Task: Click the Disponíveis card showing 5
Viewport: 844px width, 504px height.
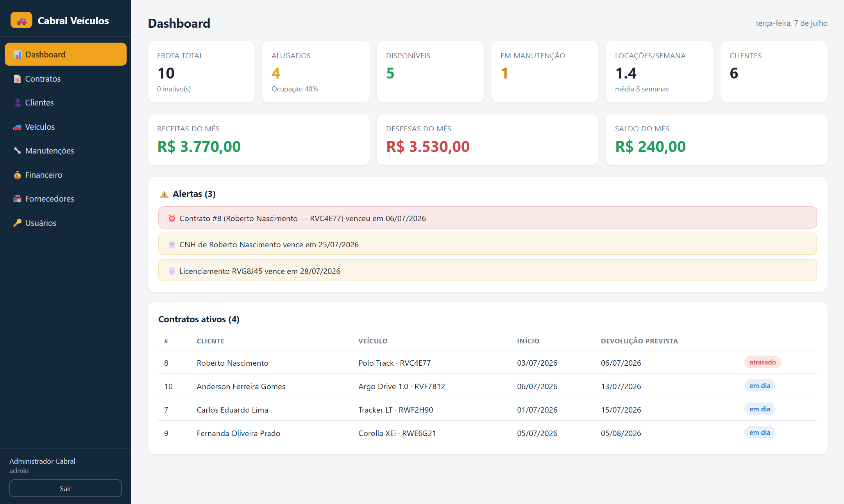Action: (430, 72)
